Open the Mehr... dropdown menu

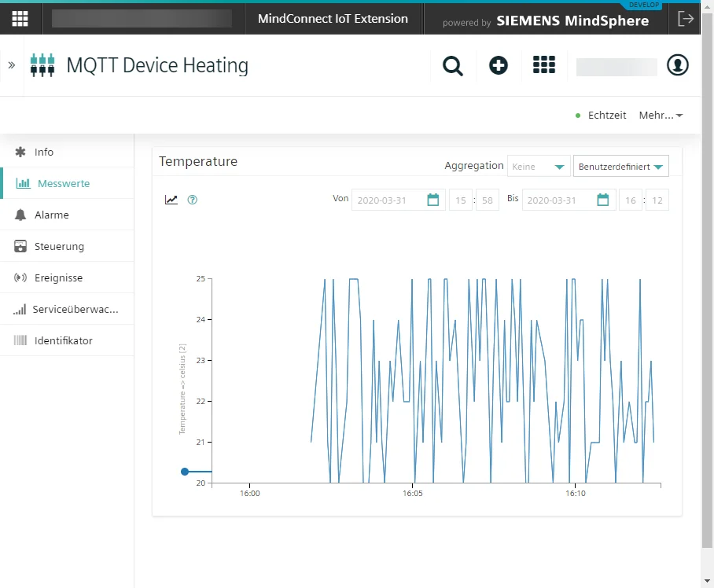tap(661, 115)
